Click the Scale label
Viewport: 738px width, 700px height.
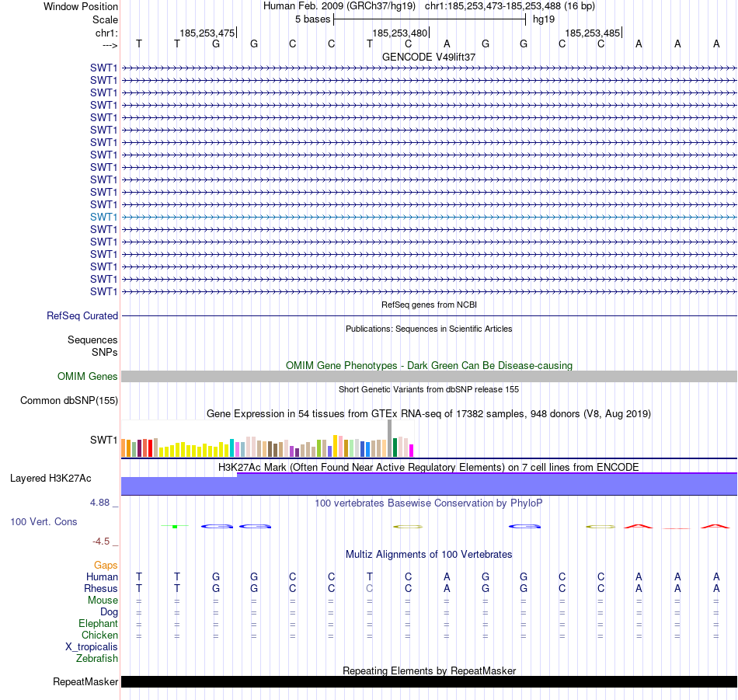coord(105,19)
